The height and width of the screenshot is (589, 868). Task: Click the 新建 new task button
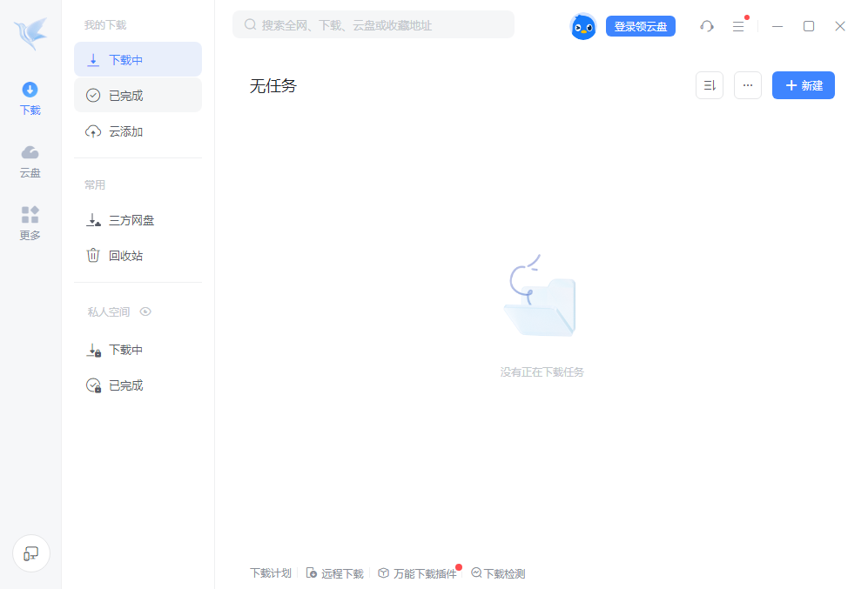coord(804,85)
